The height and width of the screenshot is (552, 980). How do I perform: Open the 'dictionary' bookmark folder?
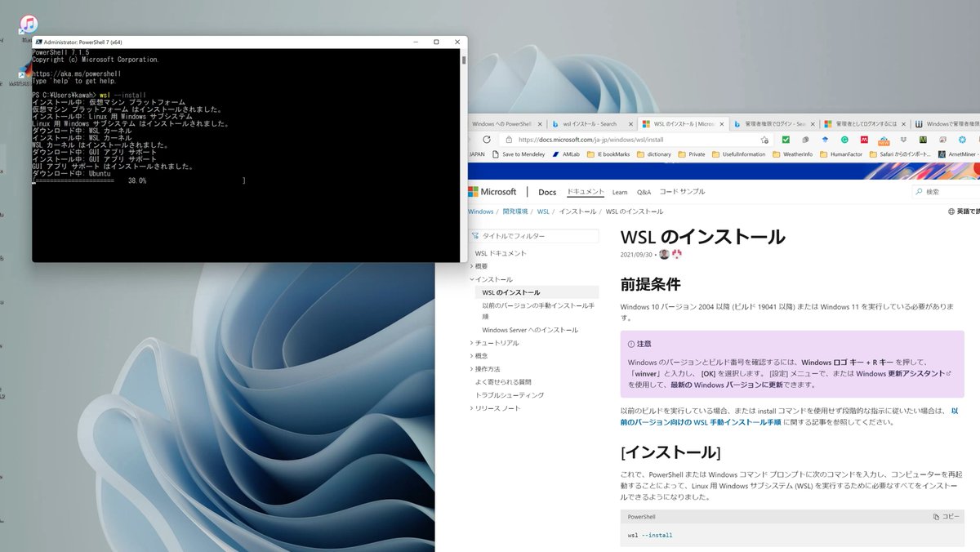click(654, 154)
